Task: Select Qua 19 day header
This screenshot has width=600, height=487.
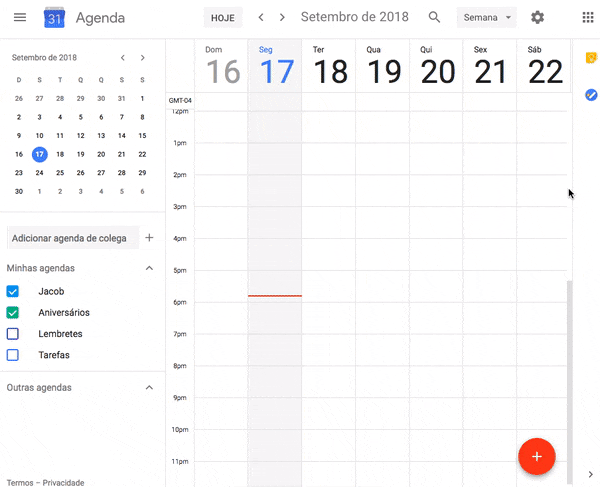Action: (x=383, y=66)
